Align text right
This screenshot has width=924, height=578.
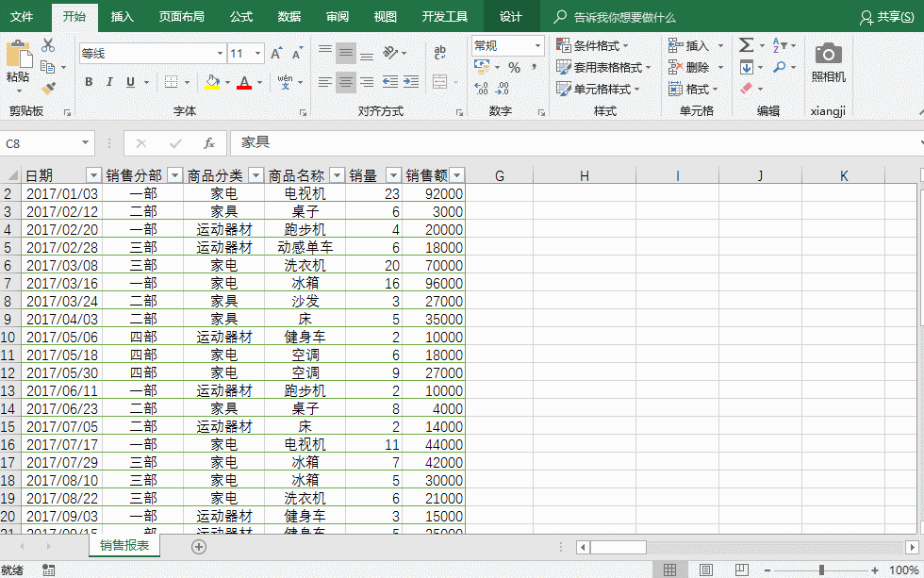pyautogui.click(x=367, y=82)
